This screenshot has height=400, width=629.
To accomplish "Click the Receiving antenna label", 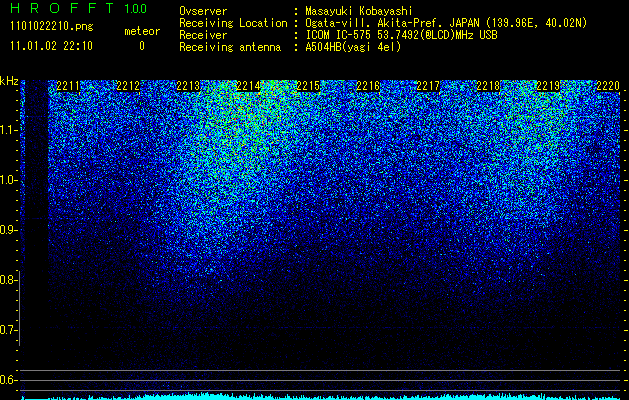I will click(x=230, y=47).
